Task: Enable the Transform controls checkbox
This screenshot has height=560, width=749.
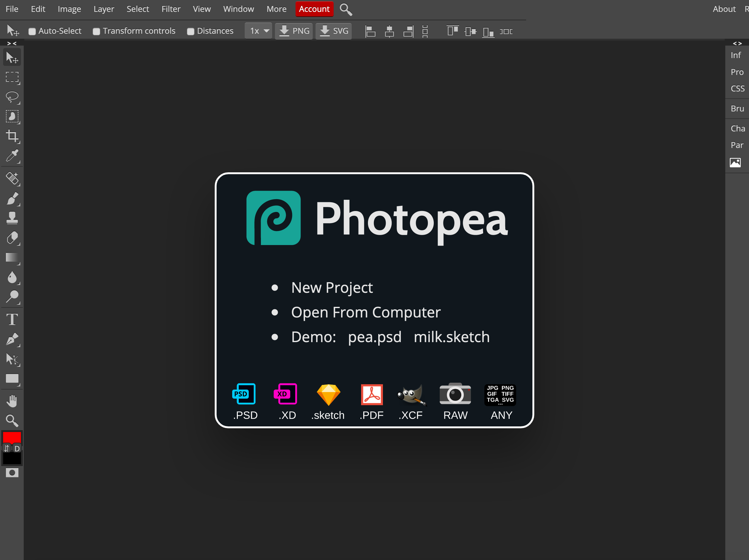Action: pyautogui.click(x=96, y=32)
